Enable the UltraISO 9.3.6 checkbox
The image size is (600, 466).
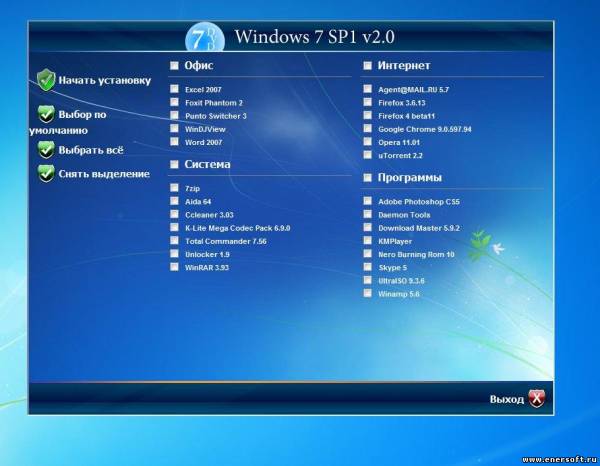(x=367, y=280)
